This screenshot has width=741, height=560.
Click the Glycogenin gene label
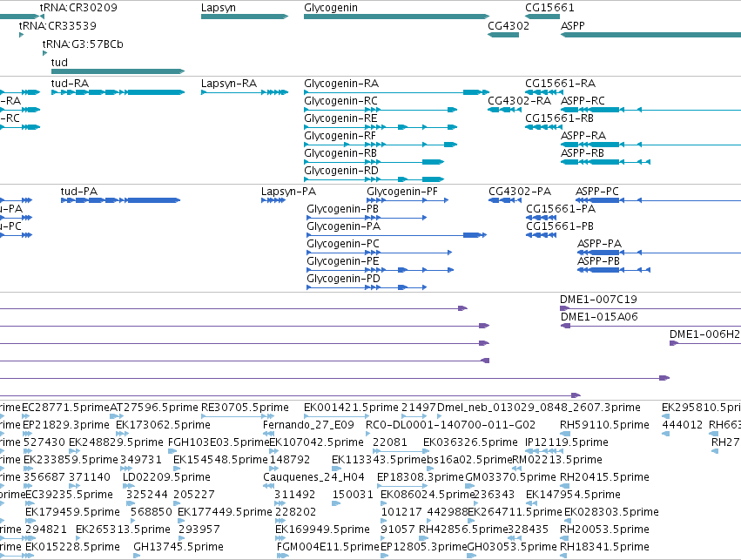[331, 8]
